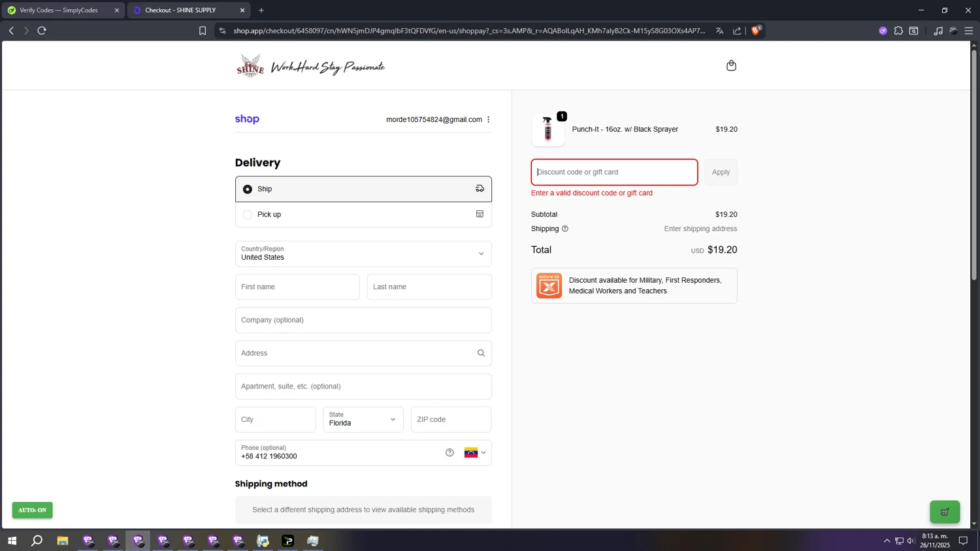Click the browser back arrow
980x551 pixels.
click(11, 31)
